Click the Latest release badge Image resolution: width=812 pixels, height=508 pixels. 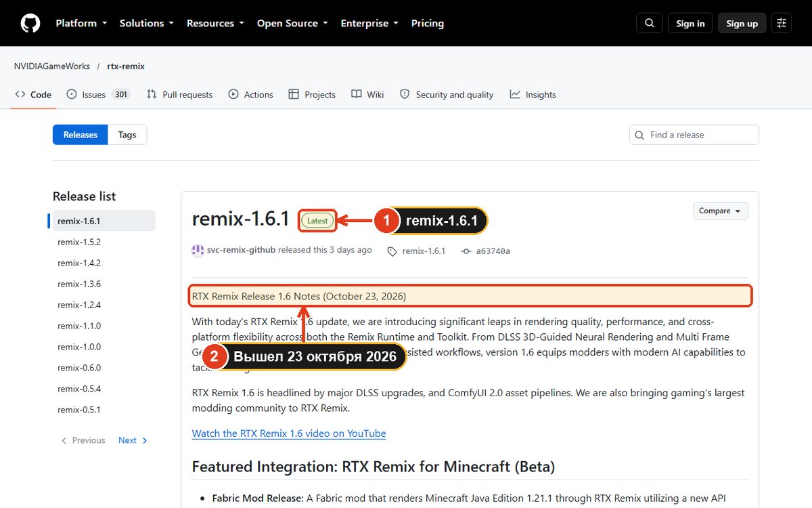[317, 220]
